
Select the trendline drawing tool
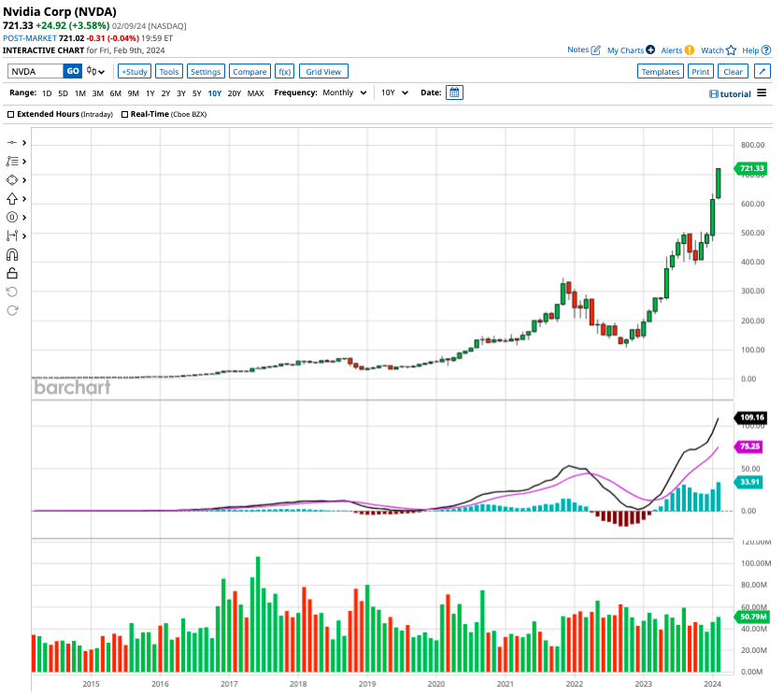tap(11, 142)
